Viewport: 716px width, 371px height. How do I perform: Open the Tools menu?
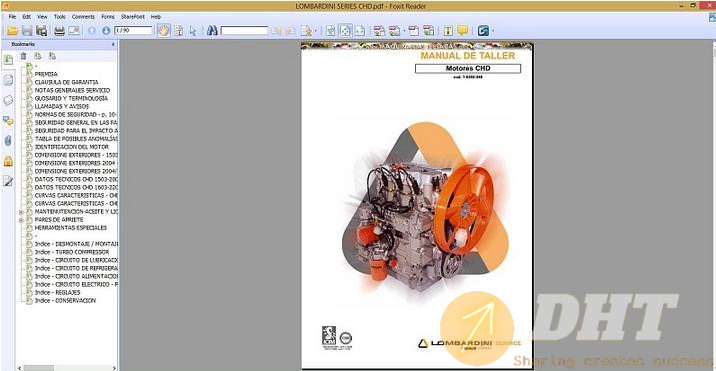tap(60, 16)
